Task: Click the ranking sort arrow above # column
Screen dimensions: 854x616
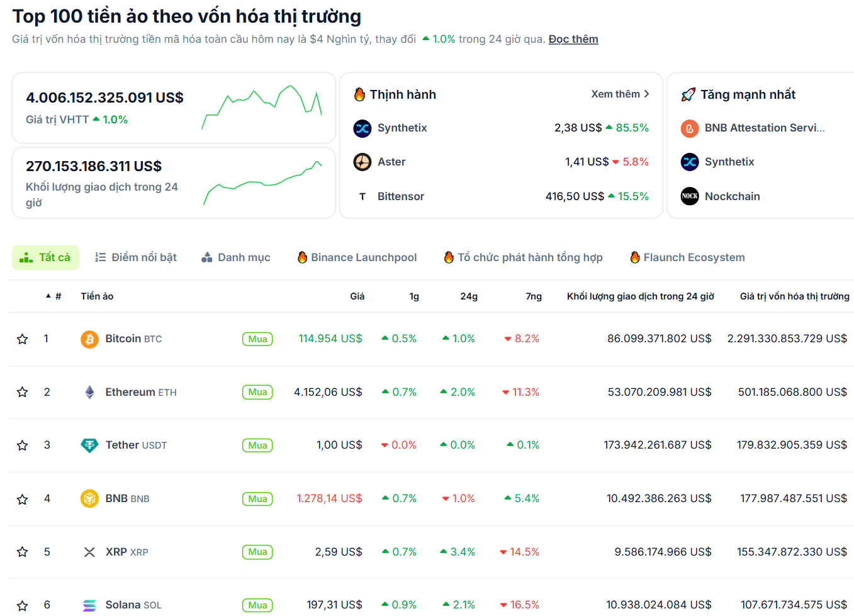Action: click(x=48, y=296)
